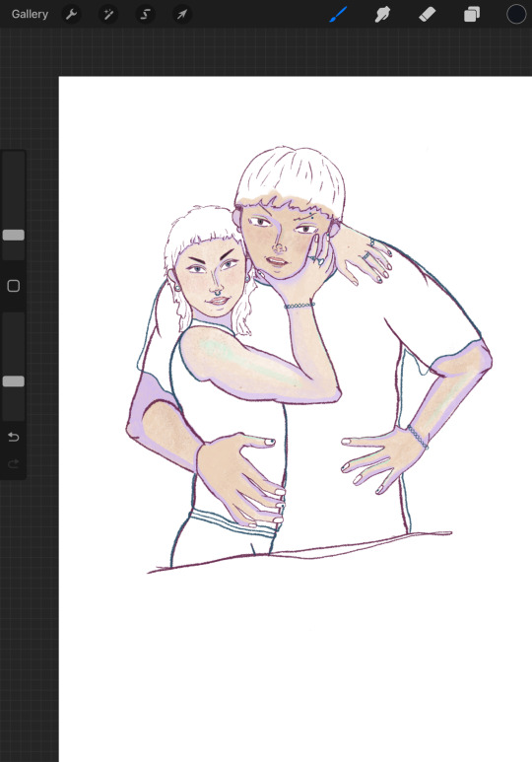Screen dimensions: 532x762
Task: Open the Gallery
Action: (30, 14)
